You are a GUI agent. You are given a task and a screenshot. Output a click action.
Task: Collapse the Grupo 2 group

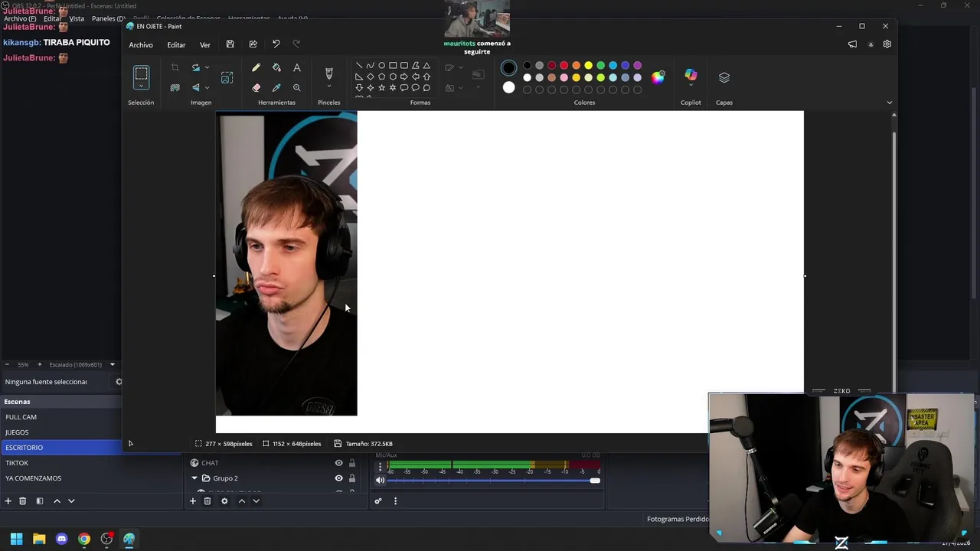[x=194, y=478]
